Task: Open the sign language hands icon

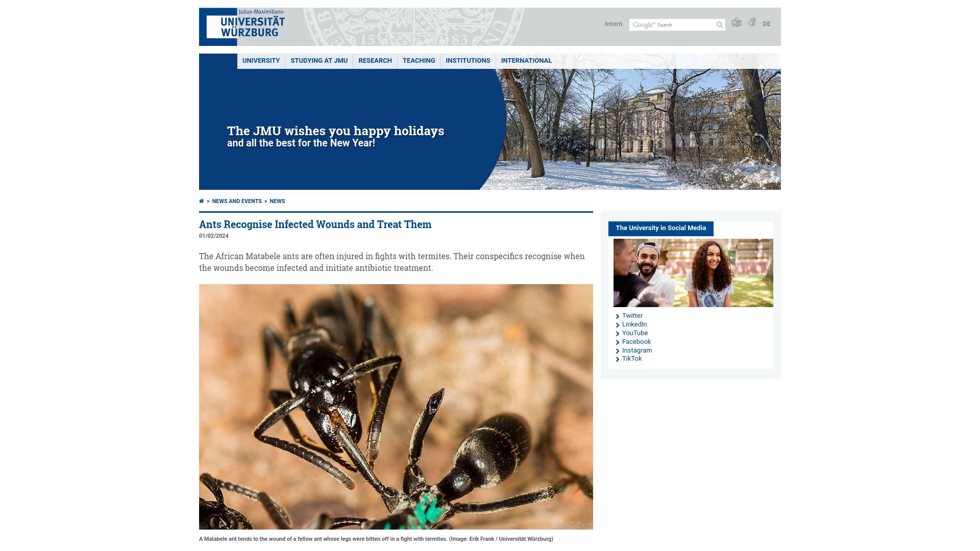Action: click(752, 22)
